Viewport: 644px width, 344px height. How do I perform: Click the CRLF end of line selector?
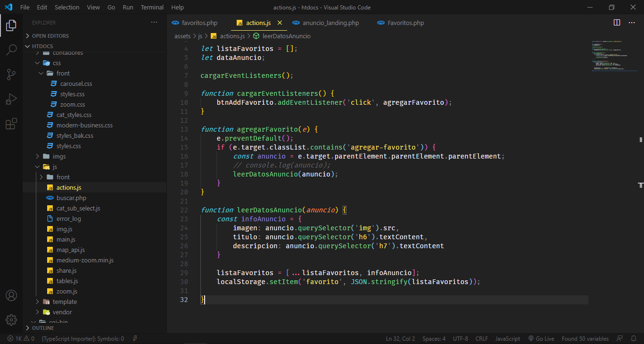tap(482, 338)
